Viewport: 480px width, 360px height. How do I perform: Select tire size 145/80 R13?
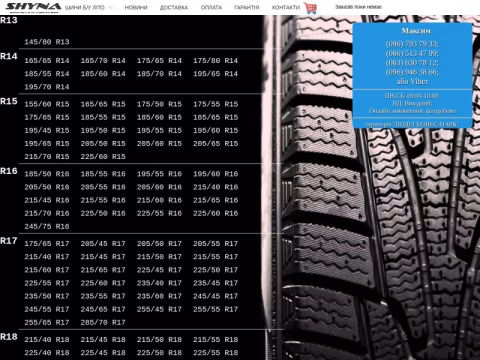pos(47,42)
